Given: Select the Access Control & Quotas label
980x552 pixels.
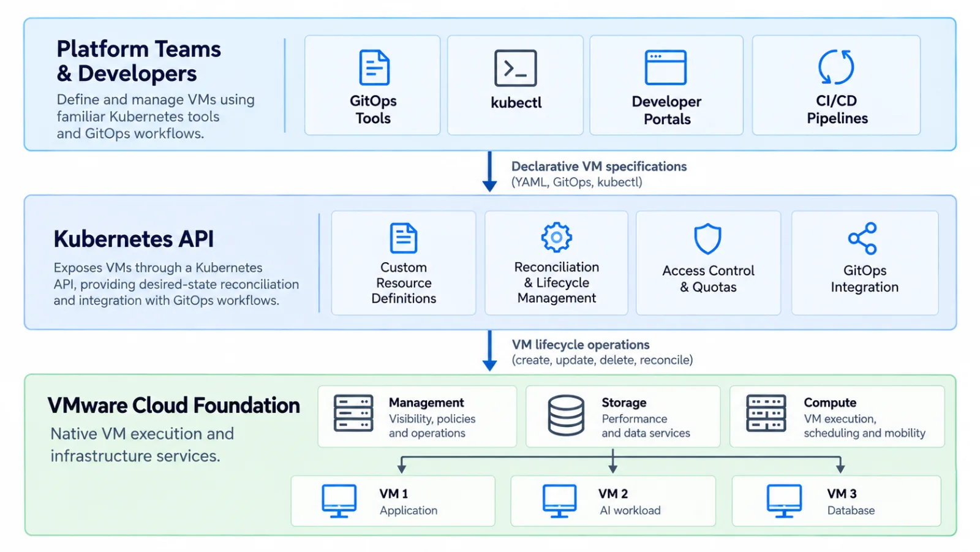Looking at the screenshot, I should coord(708,279).
